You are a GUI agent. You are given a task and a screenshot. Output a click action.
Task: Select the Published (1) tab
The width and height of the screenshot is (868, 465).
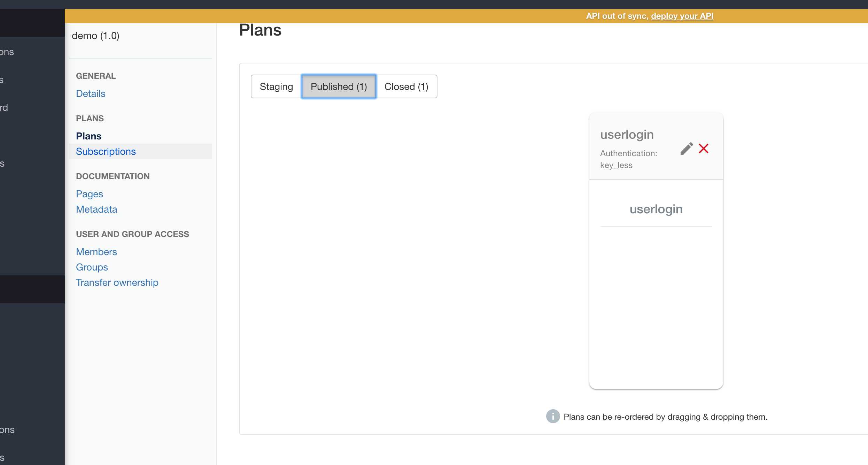(x=339, y=86)
